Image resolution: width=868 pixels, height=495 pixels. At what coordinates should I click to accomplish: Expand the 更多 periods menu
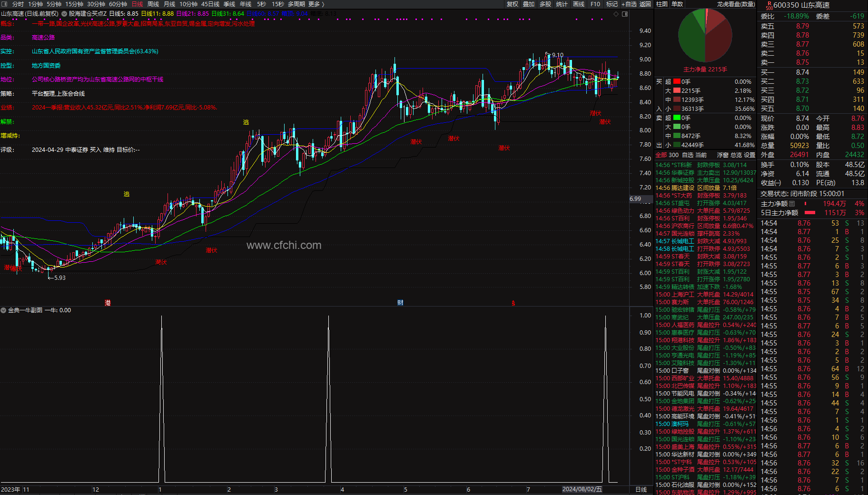click(316, 4)
